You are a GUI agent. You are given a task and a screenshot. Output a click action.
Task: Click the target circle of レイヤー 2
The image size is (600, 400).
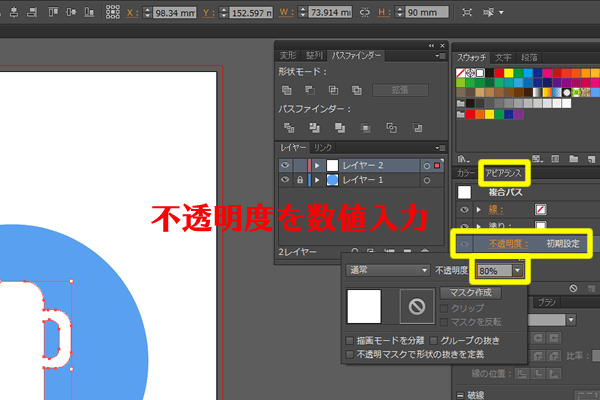click(427, 166)
